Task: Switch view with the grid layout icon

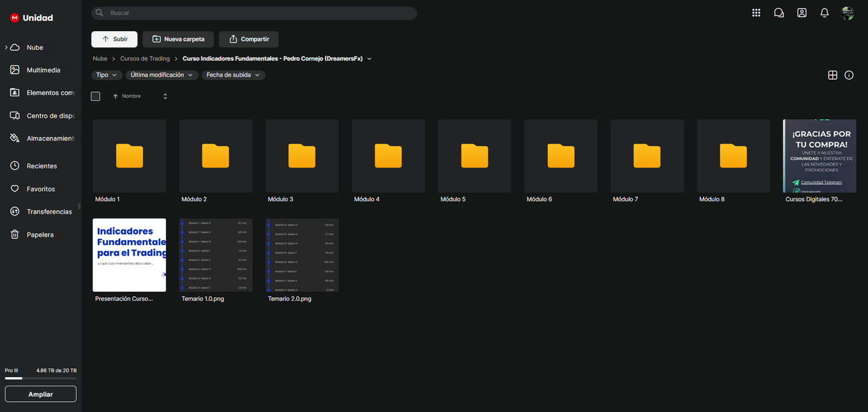Action: (833, 75)
